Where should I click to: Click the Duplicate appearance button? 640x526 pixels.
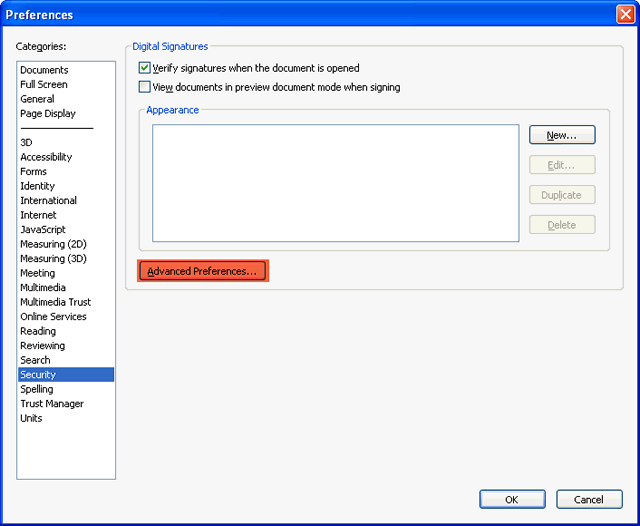pyautogui.click(x=562, y=195)
